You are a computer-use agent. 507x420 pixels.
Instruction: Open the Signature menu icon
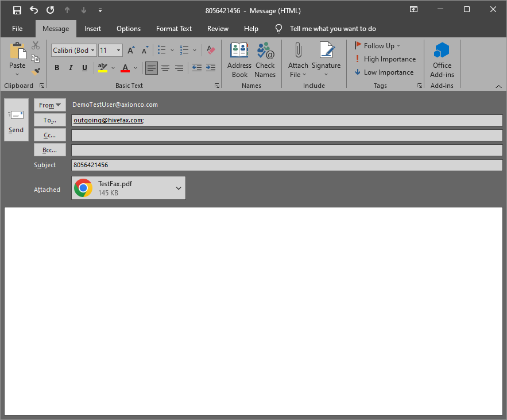click(x=326, y=51)
